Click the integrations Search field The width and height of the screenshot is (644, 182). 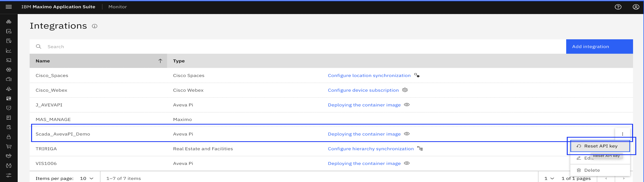297,46
